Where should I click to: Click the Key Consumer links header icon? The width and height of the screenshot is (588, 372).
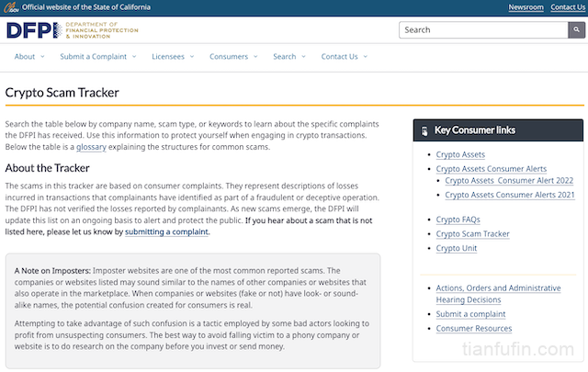tap(424, 130)
